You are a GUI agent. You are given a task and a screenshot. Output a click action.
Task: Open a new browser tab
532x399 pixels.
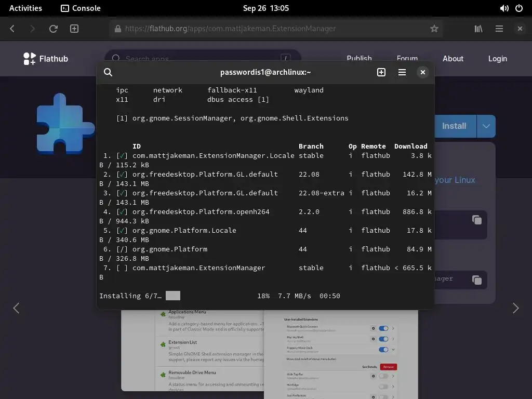click(x=74, y=29)
